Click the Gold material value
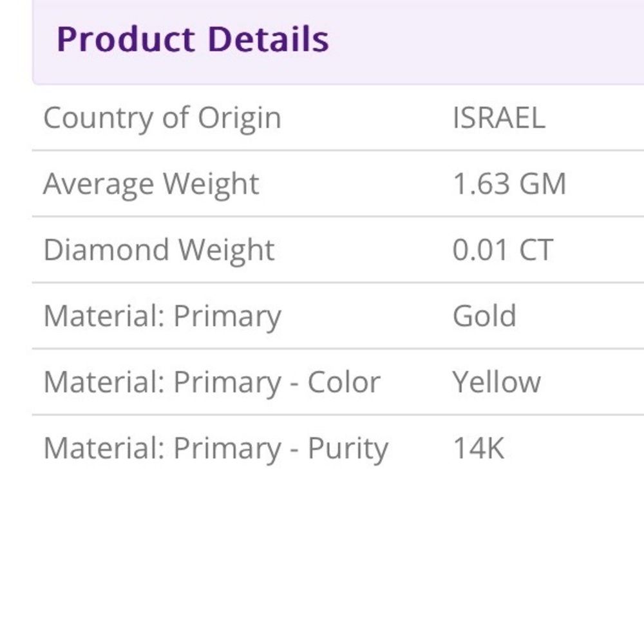The height and width of the screenshot is (644, 644). click(484, 316)
